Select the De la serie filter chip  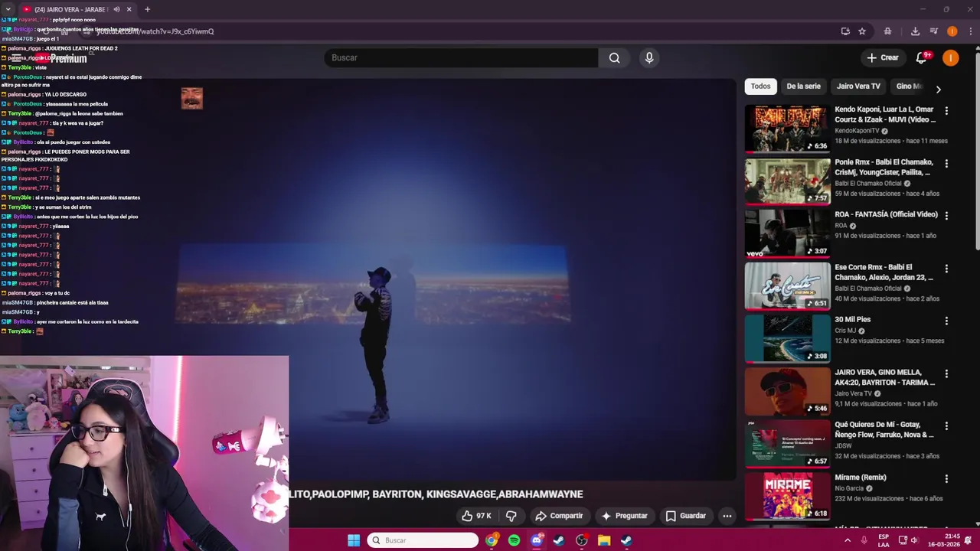(803, 86)
